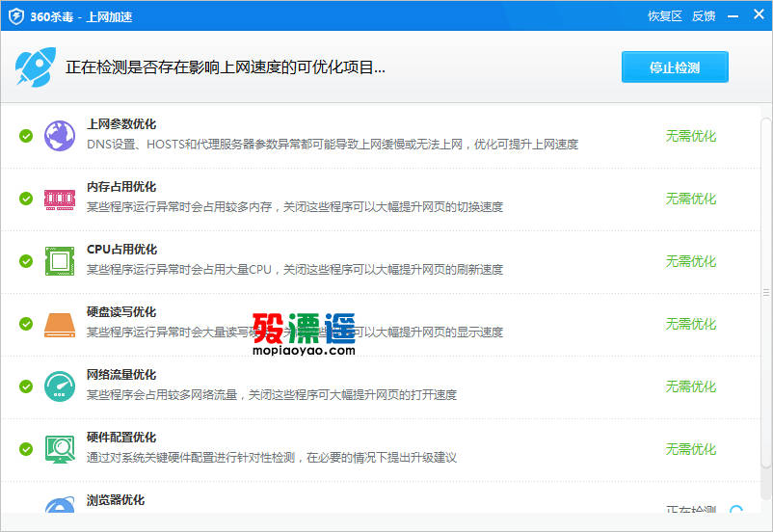The width and height of the screenshot is (773, 532).
Task: Click the 硬盘读写优化 title
Action: pyautogui.click(x=121, y=312)
